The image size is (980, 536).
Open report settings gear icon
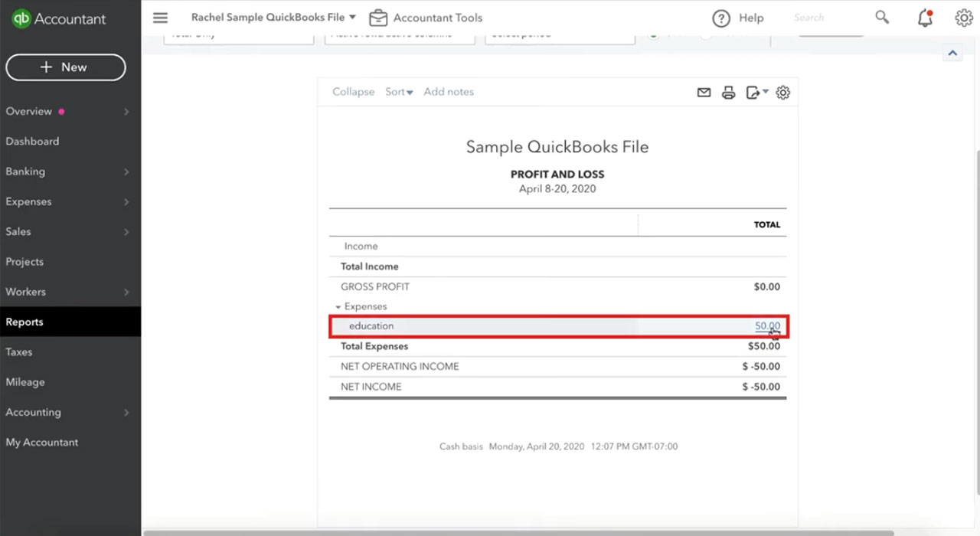point(782,93)
